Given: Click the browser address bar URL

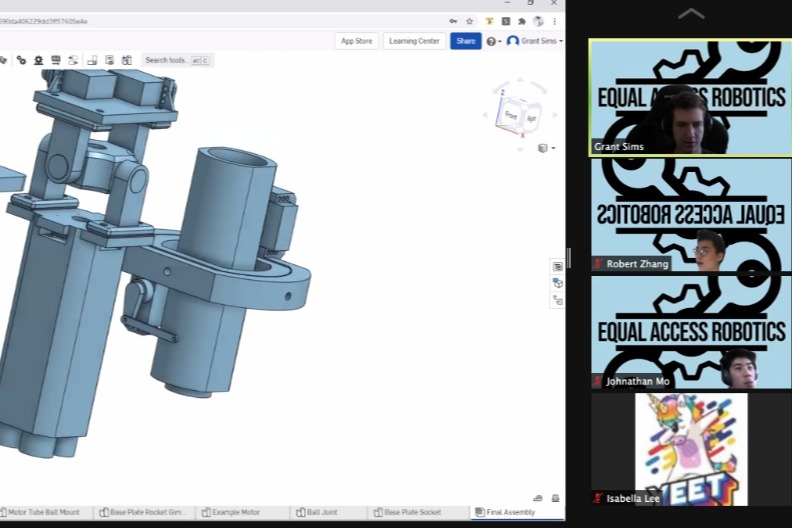Looking at the screenshot, I should pyautogui.click(x=44, y=21).
